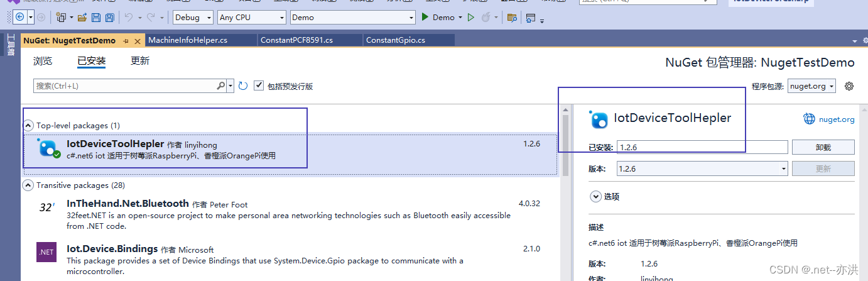This screenshot has height=281, width=868.
Task: Expand the options section chevron
Action: point(595,197)
